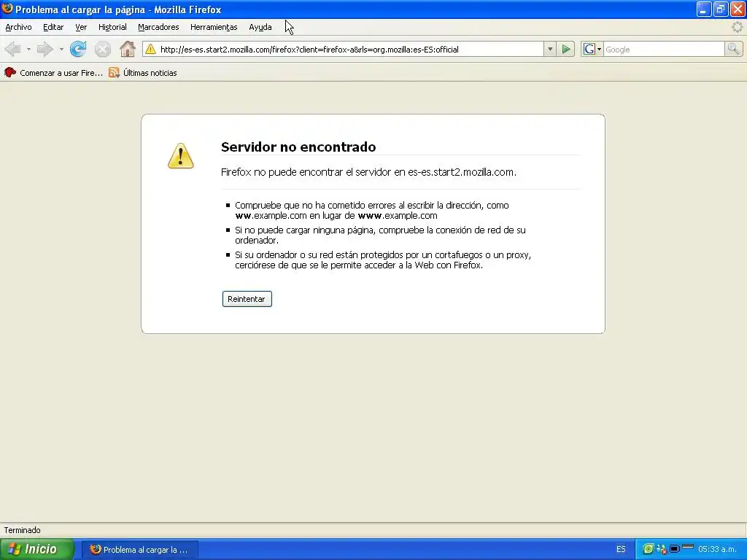This screenshot has height=560, width=747.
Task: Minimize the Firefox window
Action: (704, 9)
